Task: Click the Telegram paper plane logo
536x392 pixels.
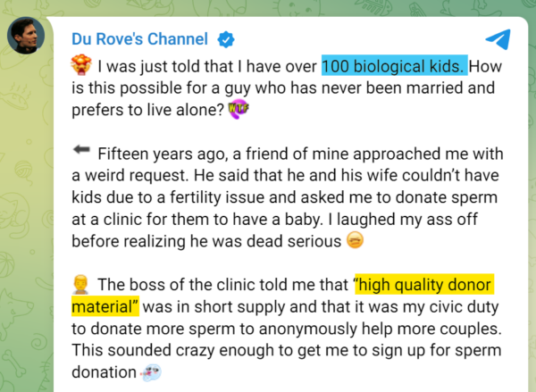Action: [498, 39]
